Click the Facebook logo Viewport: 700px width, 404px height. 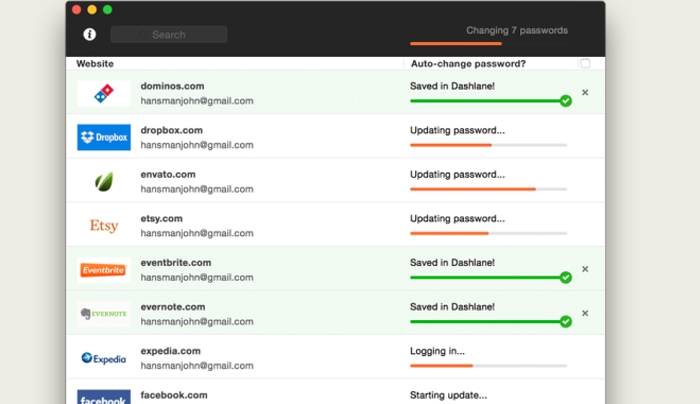pos(104,397)
